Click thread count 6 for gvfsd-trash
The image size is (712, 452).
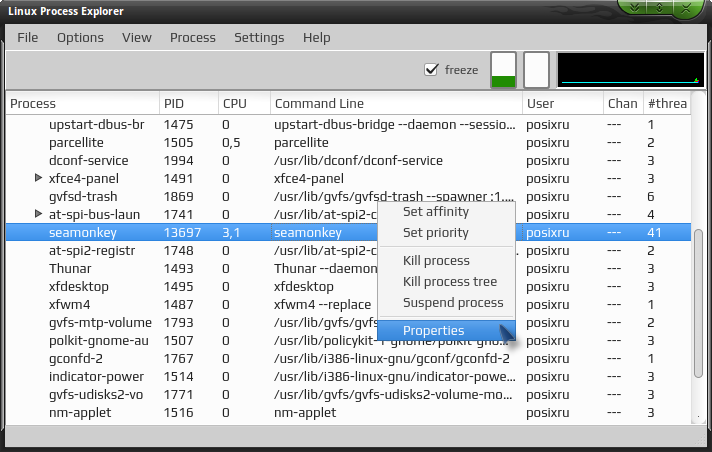[651, 196]
